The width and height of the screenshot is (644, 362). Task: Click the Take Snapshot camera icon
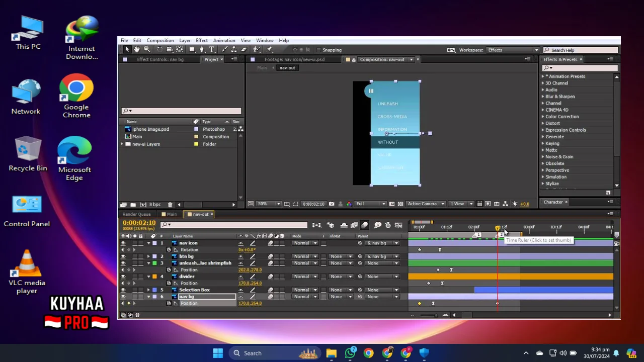click(x=331, y=204)
